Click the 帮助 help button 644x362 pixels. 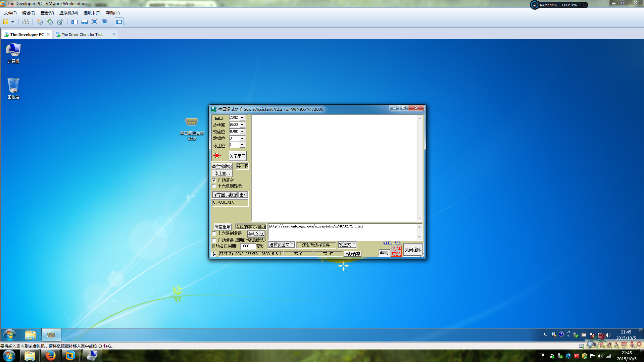click(384, 253)
